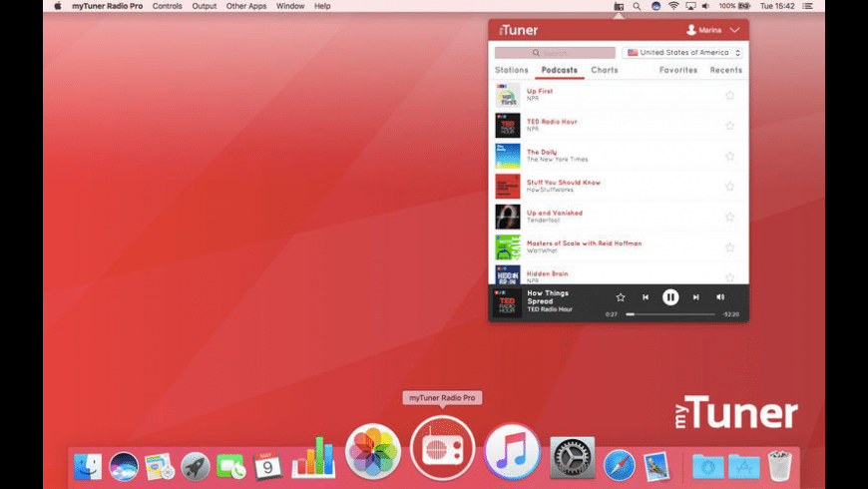Click the battery status in menu bar

click(734, 6)
